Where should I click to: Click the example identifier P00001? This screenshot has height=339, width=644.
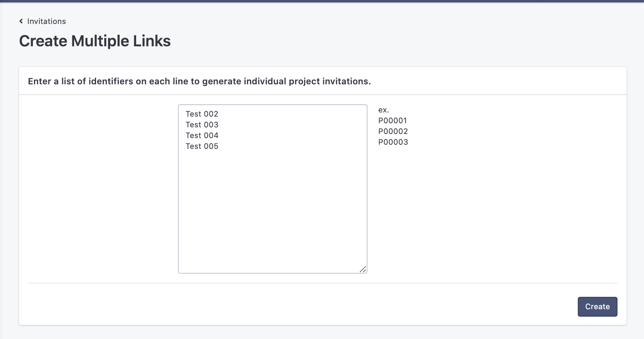point(392,121)
